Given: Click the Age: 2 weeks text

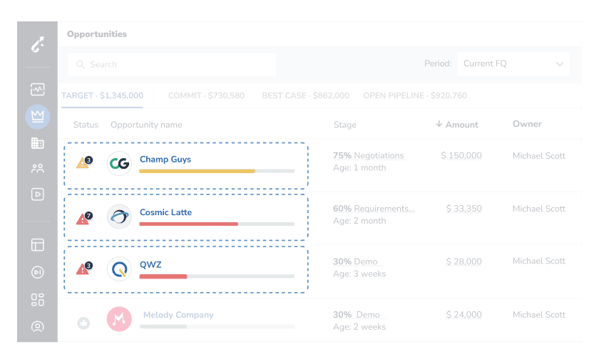Looking at the screenshot, I should [x=359, y=327].
